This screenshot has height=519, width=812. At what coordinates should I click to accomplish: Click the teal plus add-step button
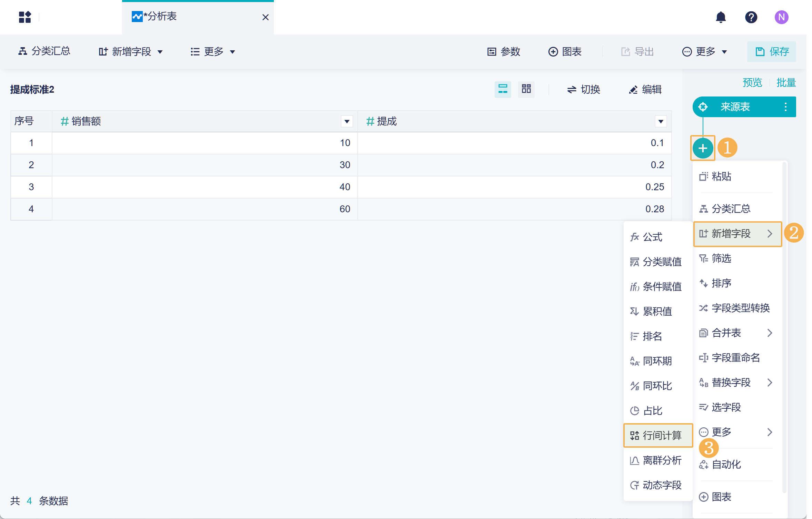pyautogui.click(x=703, y=149)
